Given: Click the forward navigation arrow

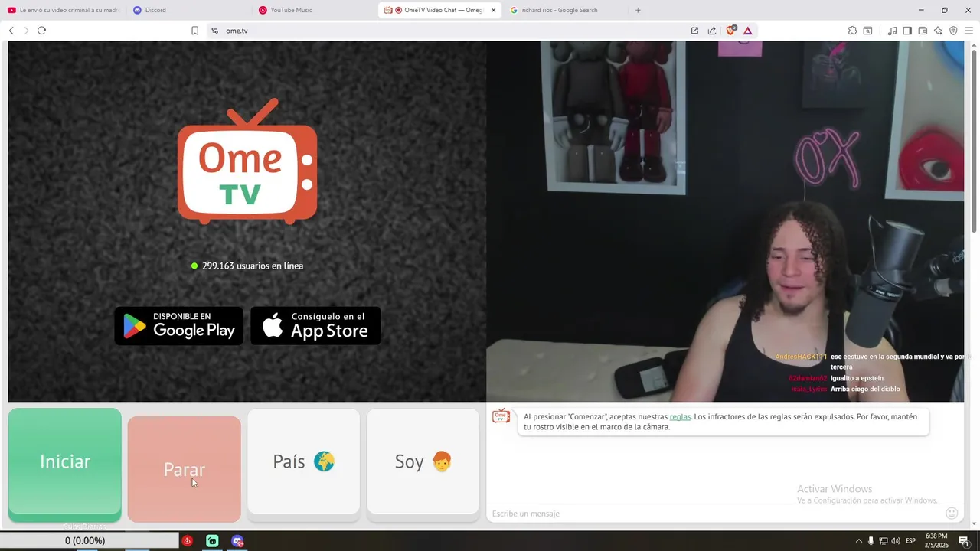Looking at the screenshot, I should point(26,31).
